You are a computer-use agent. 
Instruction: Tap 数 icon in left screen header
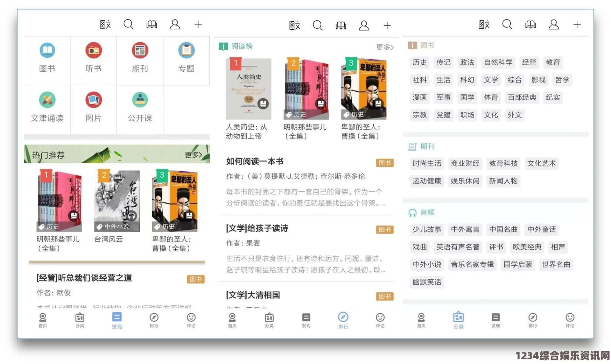[105, 24]
